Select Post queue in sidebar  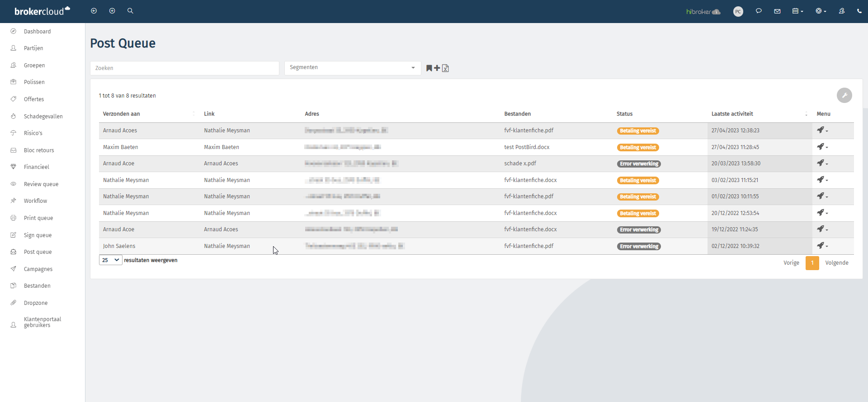38,252
